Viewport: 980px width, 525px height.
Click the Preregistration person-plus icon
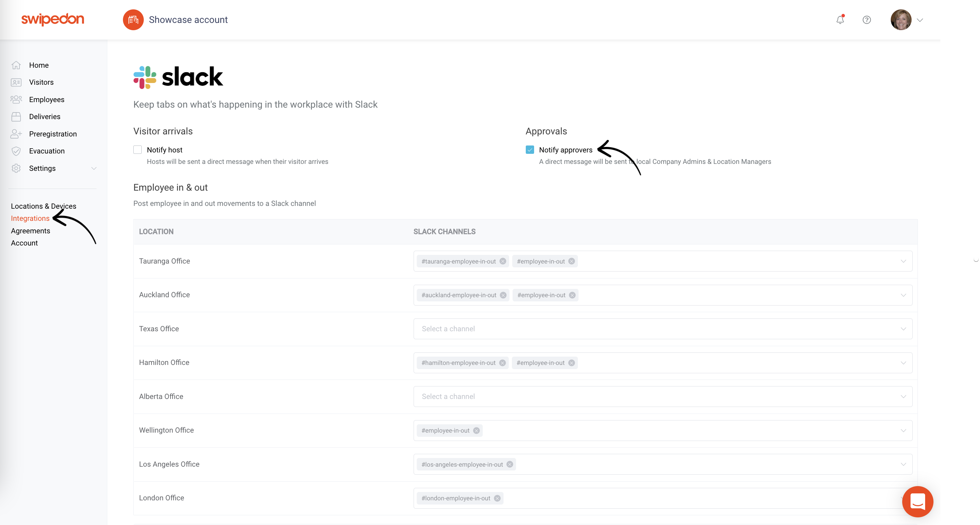pos(16,134)
